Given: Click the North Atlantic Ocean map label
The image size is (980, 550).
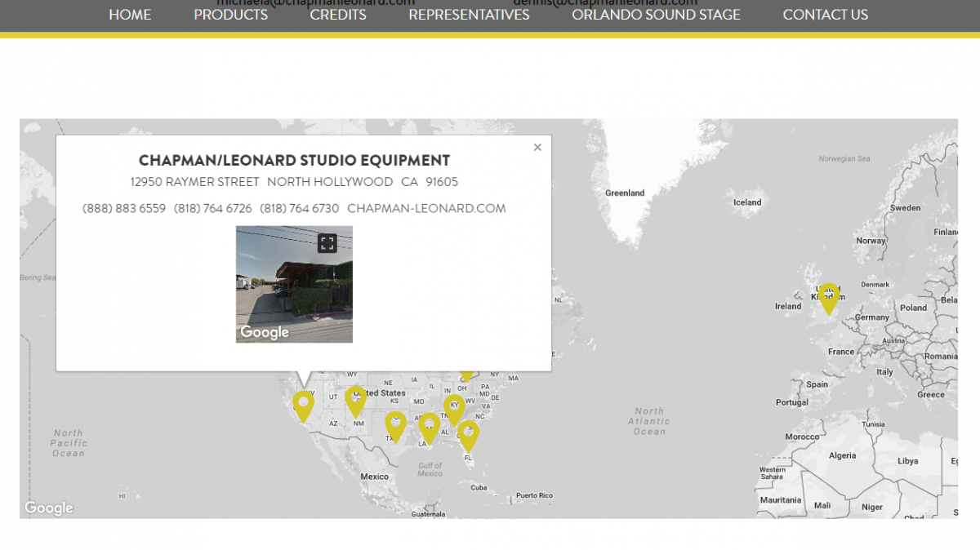Looking at the screenshot, I should (650, 421).
